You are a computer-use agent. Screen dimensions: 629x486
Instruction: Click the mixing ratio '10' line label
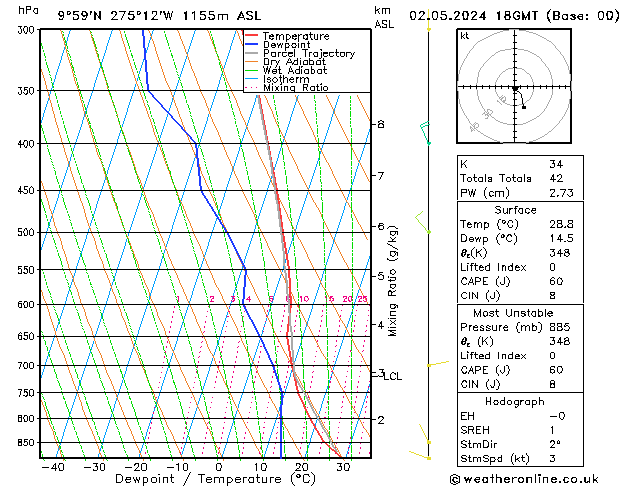tap(304, 299)
